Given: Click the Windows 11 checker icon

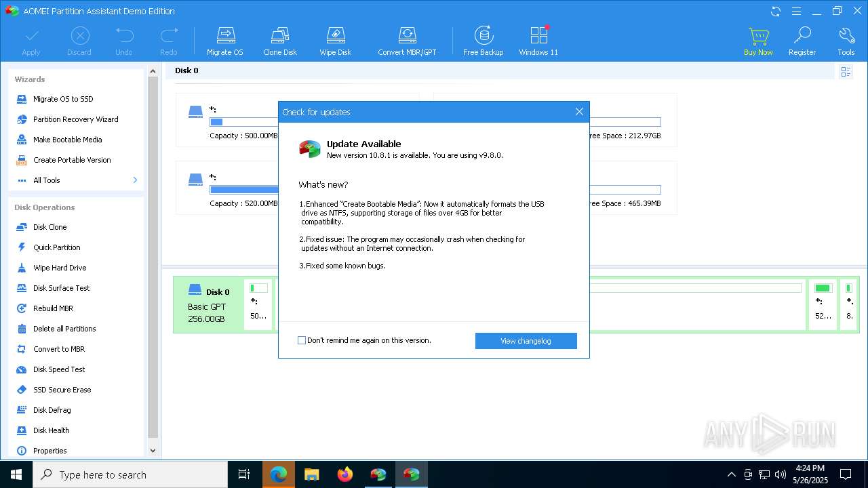Looking at the screenshot, I should [538, 41].
